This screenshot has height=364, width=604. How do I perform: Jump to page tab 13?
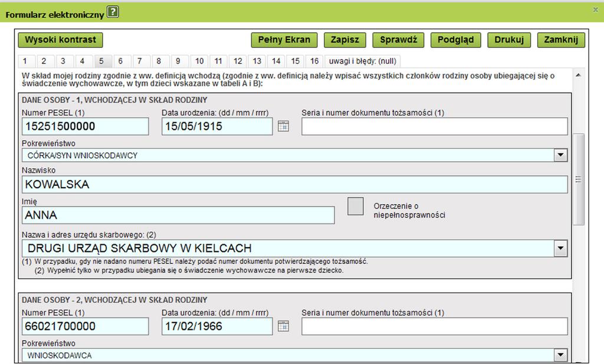pyautogui.click(x=257, y=61)
